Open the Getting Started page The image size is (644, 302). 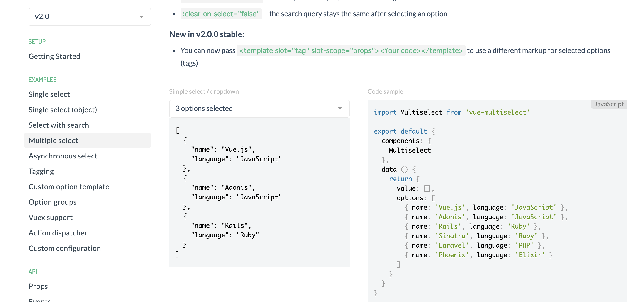pyautogui.click(x=54, y=56)
